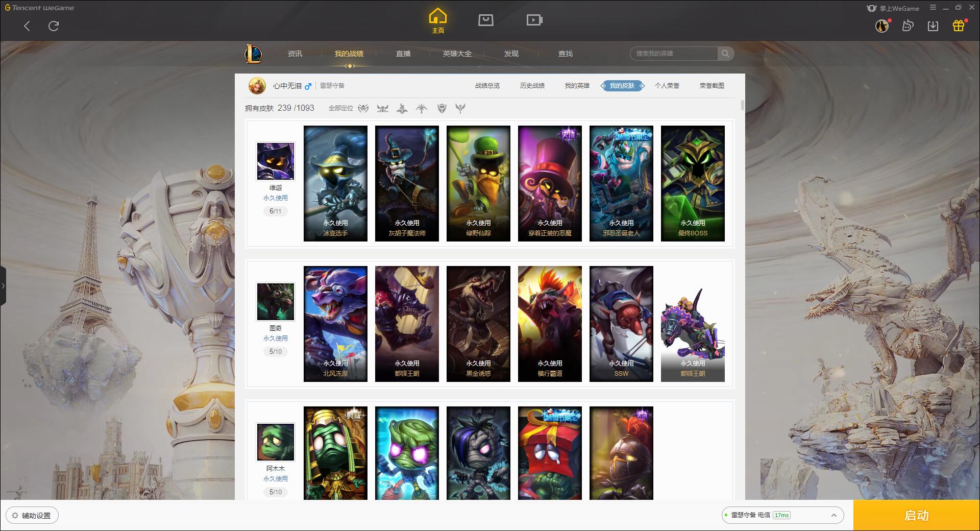Filter skins by the first role icon
This screenshot has width=980, height=531.
pos(363,108)
